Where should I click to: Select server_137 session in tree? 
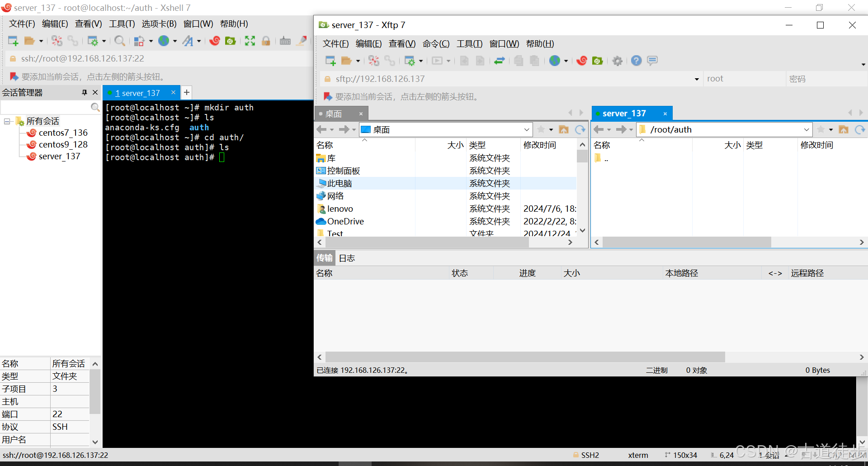pos(59,157)
